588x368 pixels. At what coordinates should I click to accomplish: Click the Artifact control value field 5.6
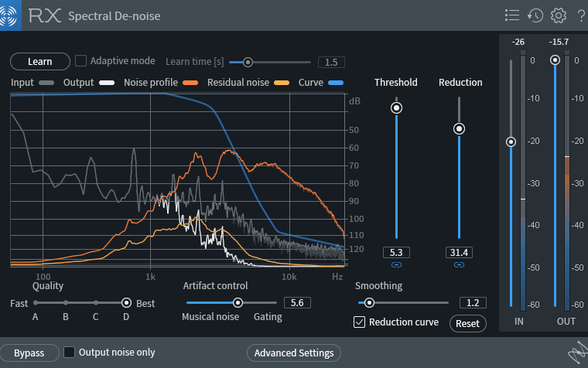297,303
